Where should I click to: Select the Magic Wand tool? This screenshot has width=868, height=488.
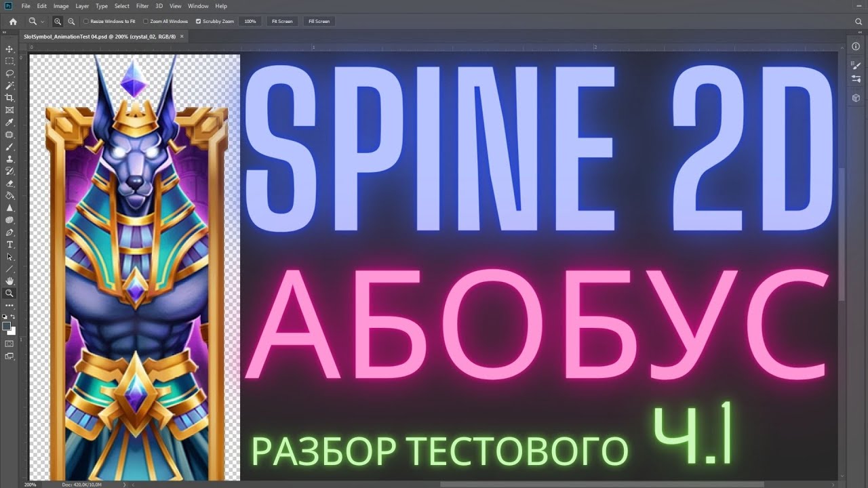9,85
